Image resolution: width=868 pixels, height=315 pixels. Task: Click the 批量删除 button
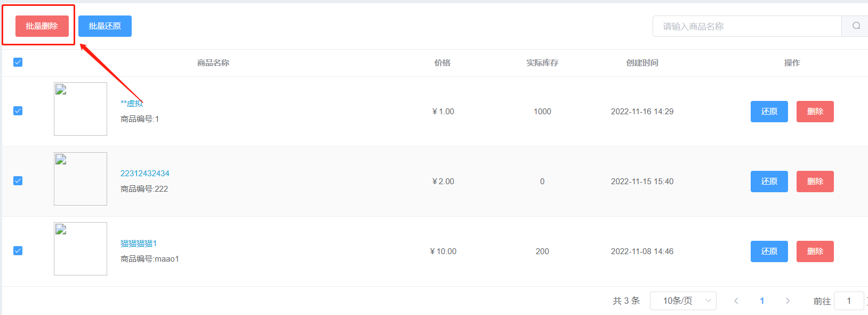point(42,26)
